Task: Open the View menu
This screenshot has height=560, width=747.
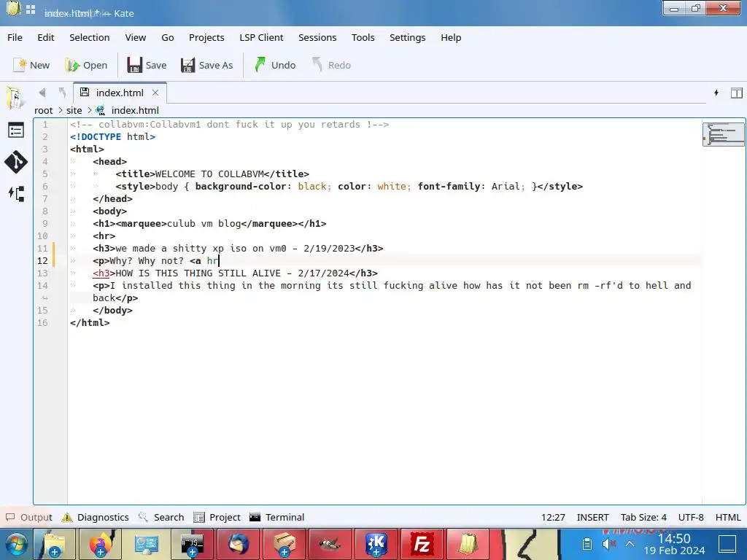Action: pos(136,38)
